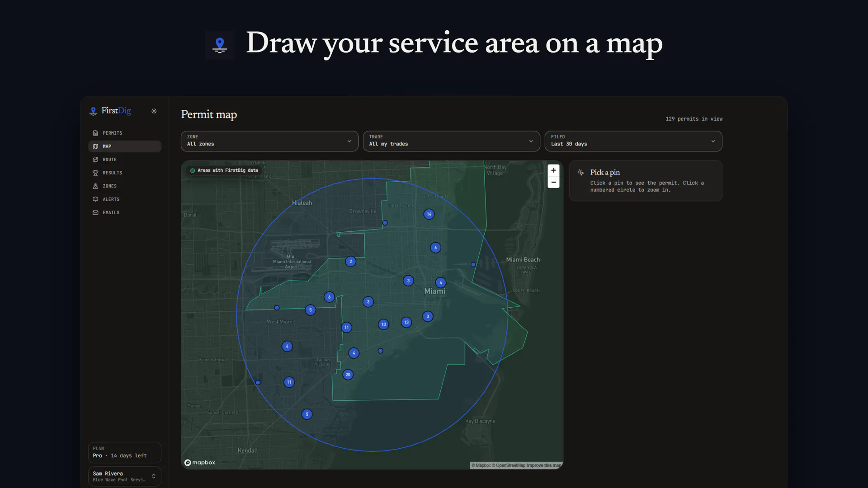Image resolution: width=868 pixels, height=488 pixels.
Task: Open the Permits page in sidebar
Action: (x=124, y=133)
